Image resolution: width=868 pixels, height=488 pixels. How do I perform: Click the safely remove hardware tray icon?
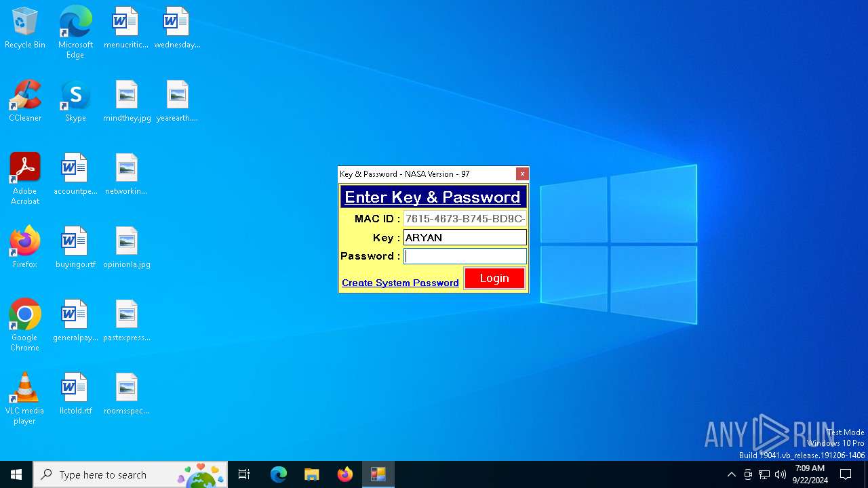(748, 474)
